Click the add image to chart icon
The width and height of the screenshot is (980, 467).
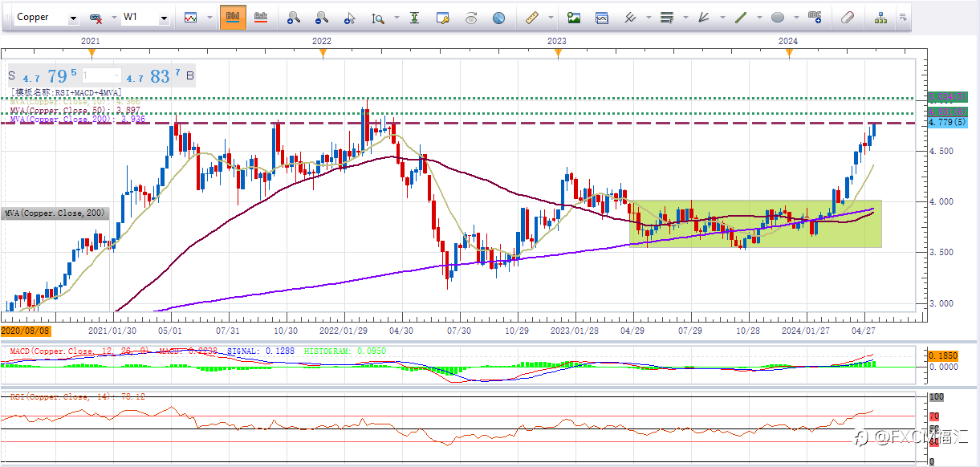(x=573, y=17)
